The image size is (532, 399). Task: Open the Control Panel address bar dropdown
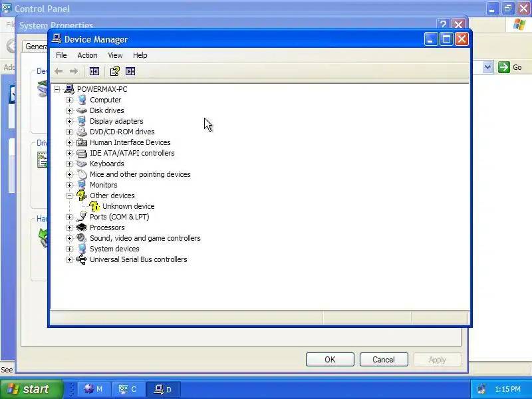click(x=488, y=67)
